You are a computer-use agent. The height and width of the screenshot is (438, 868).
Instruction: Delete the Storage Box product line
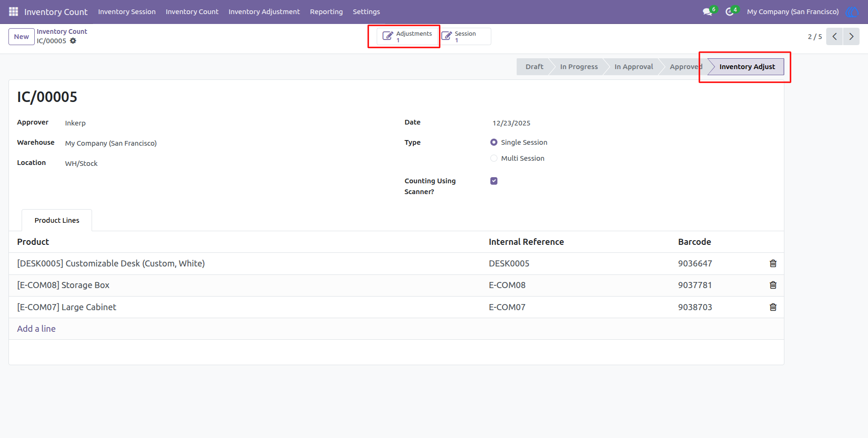[773, 285]
